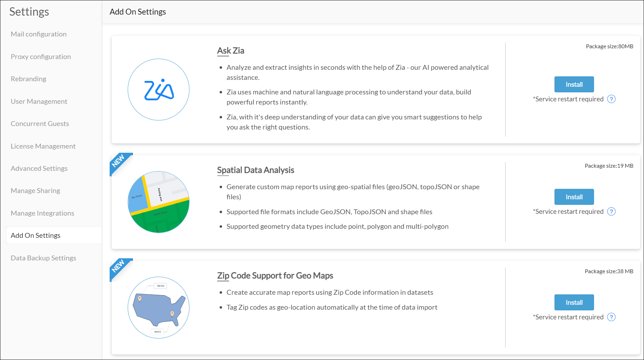The width and height of the screenshot is (644, 360).
Task: Click the Spatial Data Analysis map thumbnail icon
Action: coord(158,201)
